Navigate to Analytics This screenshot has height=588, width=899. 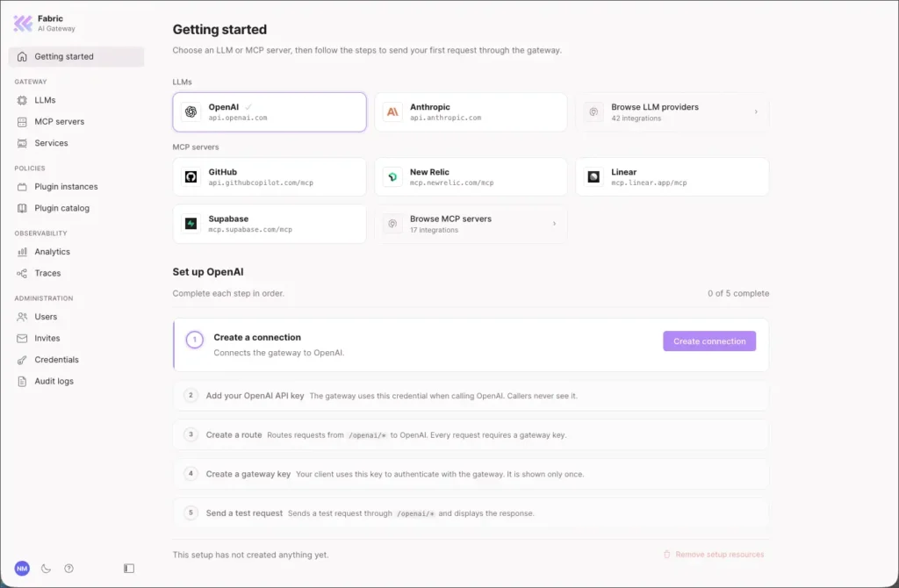tap(76, 252)
